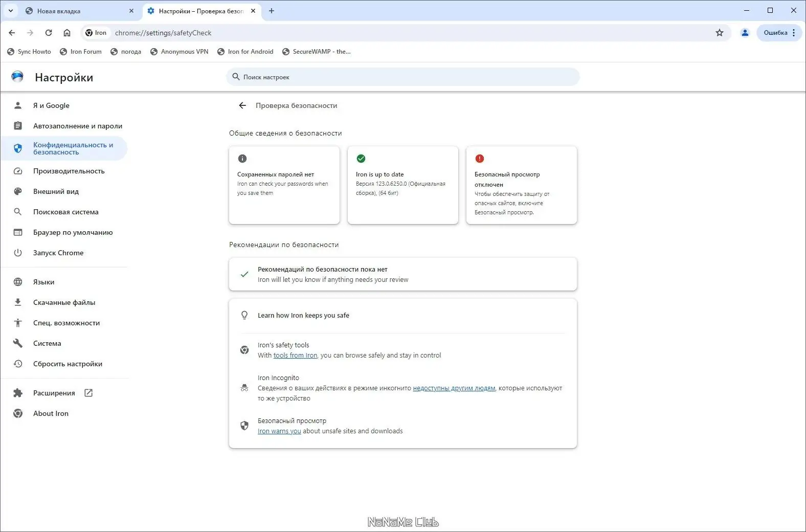Open Браузер по умолчанию section
The height and width of the screenshot is (532, 806).
pos(64,232)
